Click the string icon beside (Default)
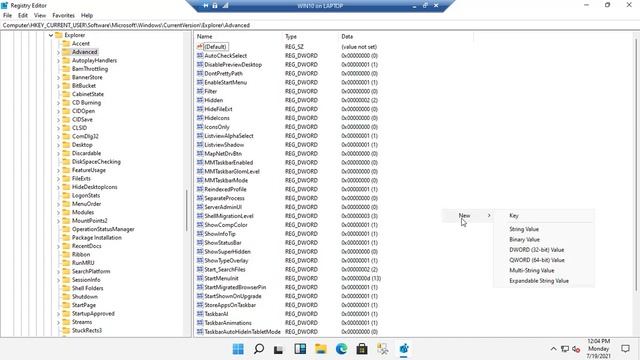The image size is (640, 360). [x=200, y=47]
